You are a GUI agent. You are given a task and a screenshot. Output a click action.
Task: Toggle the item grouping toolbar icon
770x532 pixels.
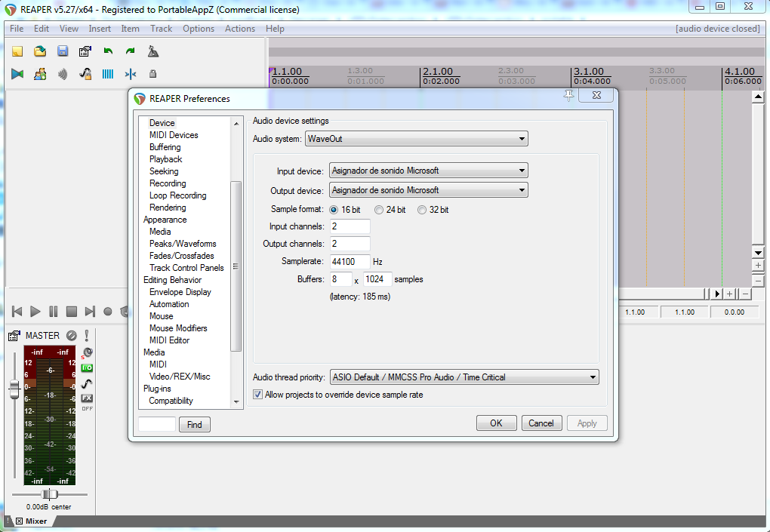tap(40, 74)
